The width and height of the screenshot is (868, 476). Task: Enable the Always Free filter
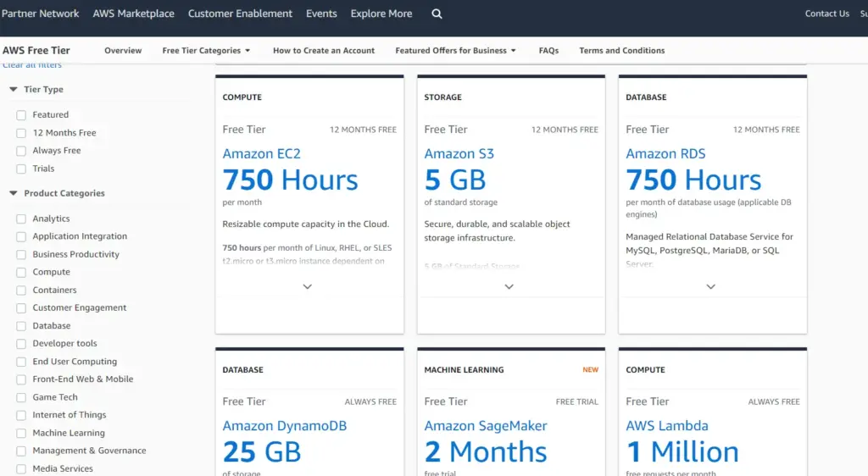tap(21, 151)
